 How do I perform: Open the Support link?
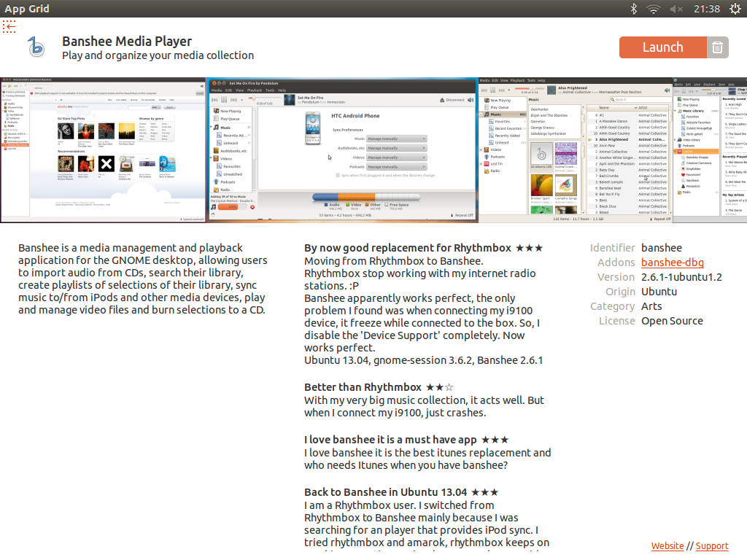[712, 545]
